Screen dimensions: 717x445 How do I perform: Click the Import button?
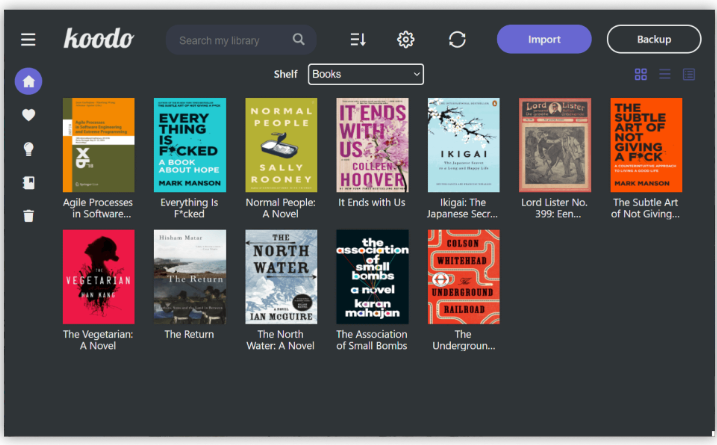click(x=544, y=40)
